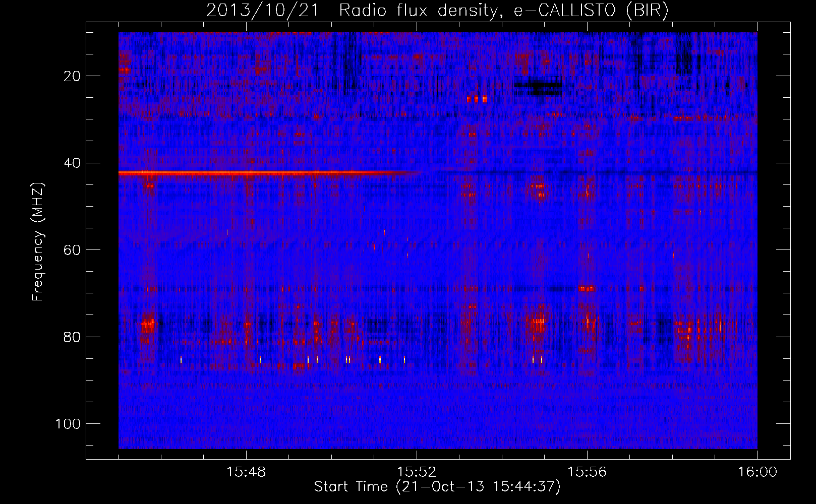Click the '20' frequency tick label
Screen dimensions: 816x504
(x=73, y=76)
